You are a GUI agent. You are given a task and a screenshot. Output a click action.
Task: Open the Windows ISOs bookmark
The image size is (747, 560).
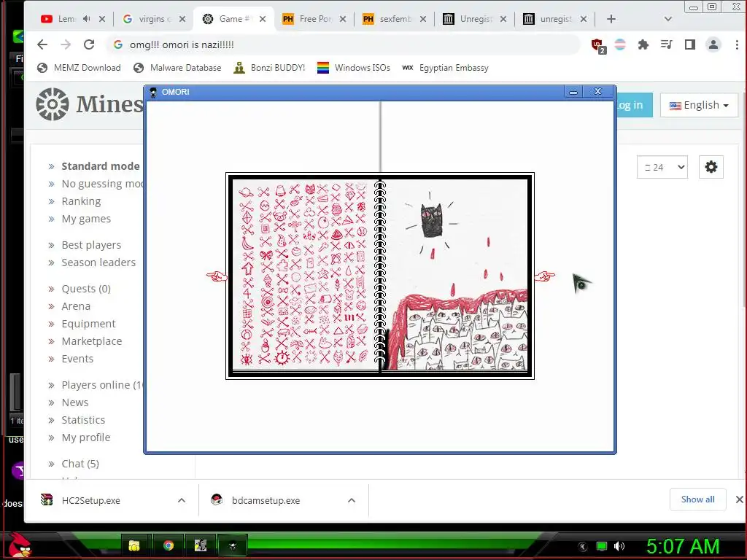tap(354, 68)
